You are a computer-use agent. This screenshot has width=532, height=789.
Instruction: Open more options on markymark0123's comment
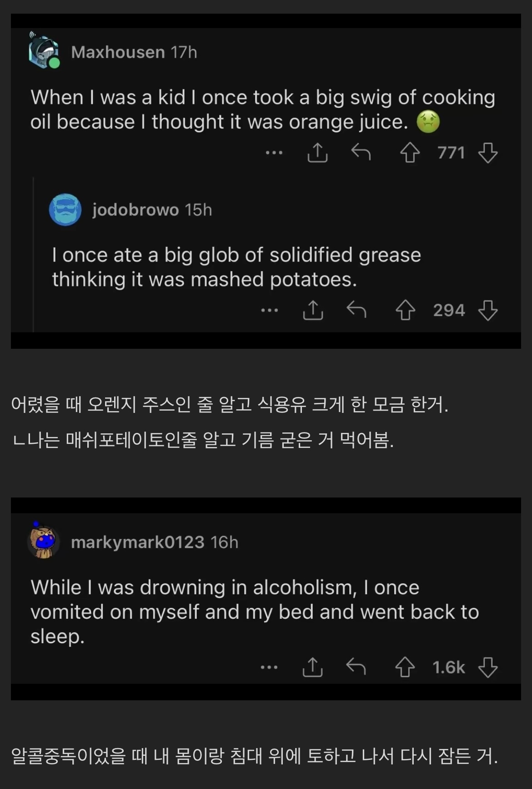(x=269, y=668)
